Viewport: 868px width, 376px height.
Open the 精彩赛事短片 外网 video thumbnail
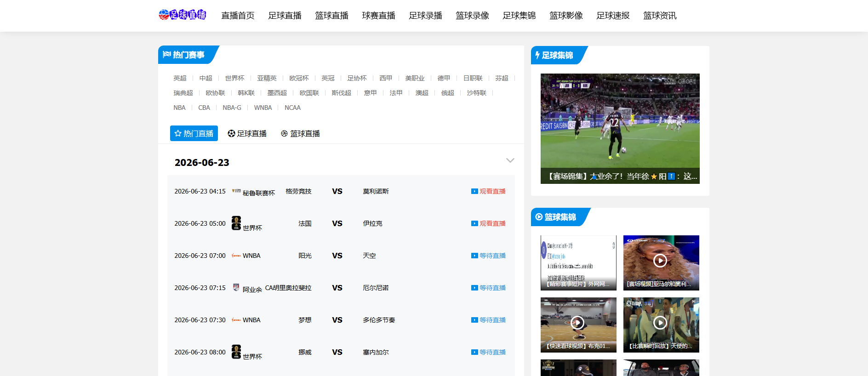578,262
